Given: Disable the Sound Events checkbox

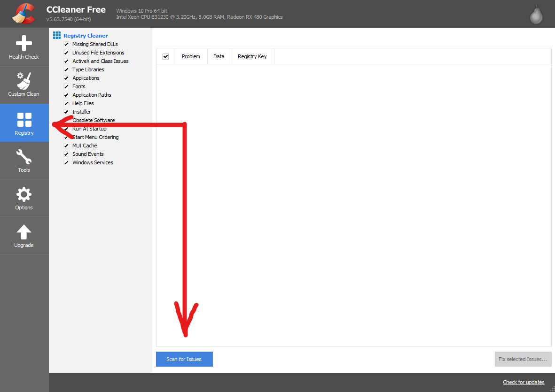Looking at the screenshot, I should pos(66,154).
